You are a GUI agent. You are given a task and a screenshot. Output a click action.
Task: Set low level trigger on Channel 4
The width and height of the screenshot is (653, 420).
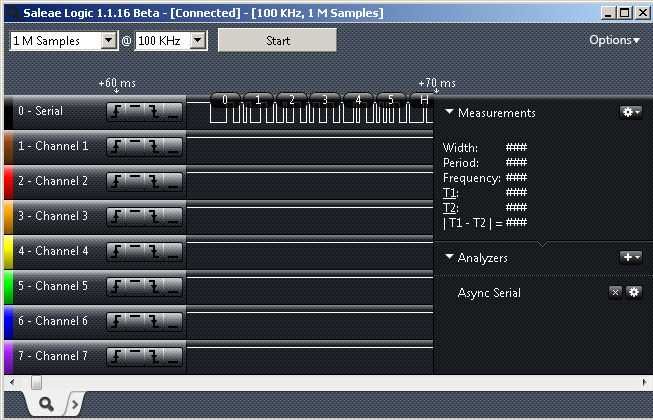tap(173, 251)
